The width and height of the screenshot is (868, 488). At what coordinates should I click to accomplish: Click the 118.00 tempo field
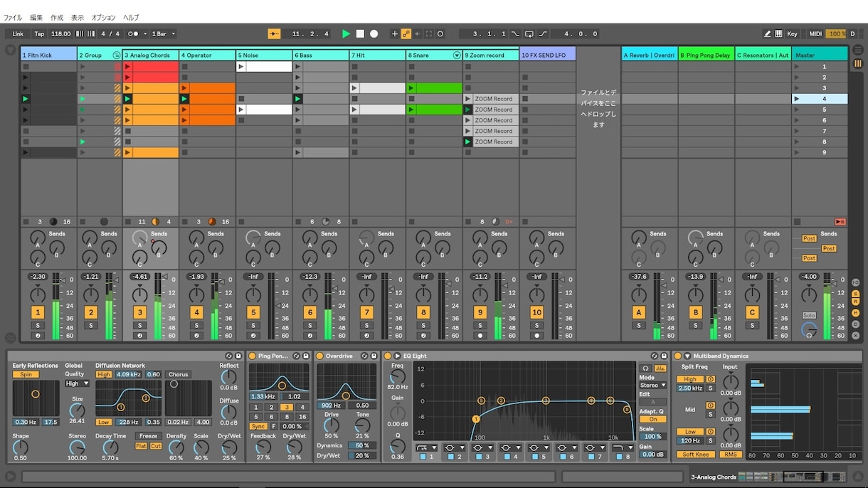point(61,33)
